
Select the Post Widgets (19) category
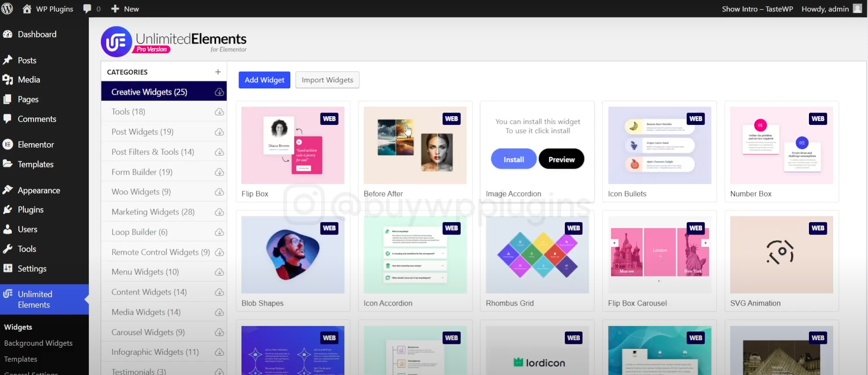pos(142,132)
